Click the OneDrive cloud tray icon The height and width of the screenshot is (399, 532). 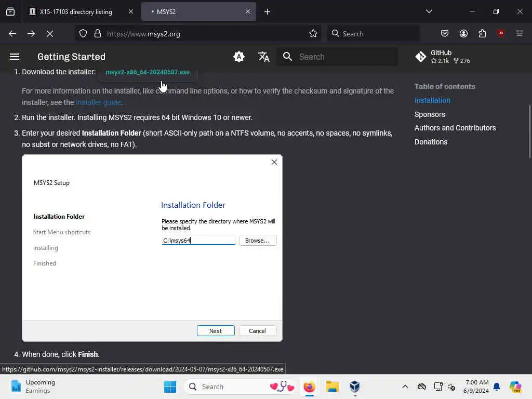click(x=422, y=387)
